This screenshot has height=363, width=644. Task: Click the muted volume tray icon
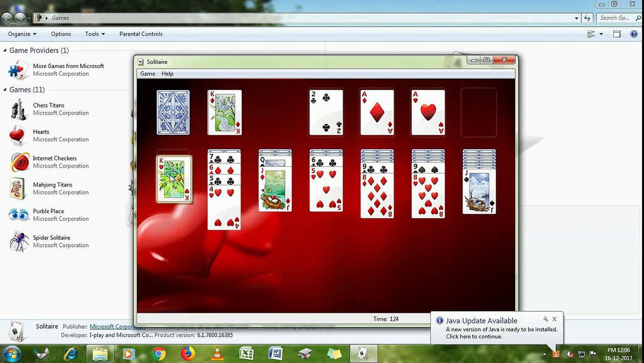click(x=570, y=354)
